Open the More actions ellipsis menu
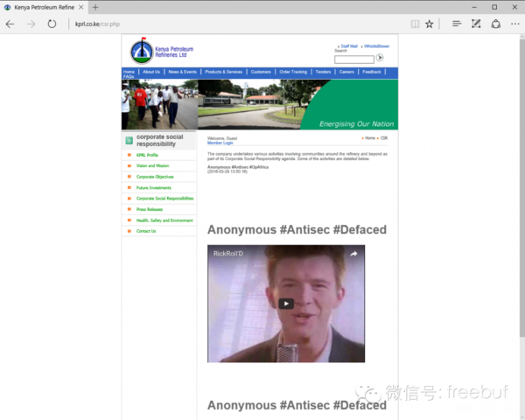This screenshot has height=420, width=525. 515,24
